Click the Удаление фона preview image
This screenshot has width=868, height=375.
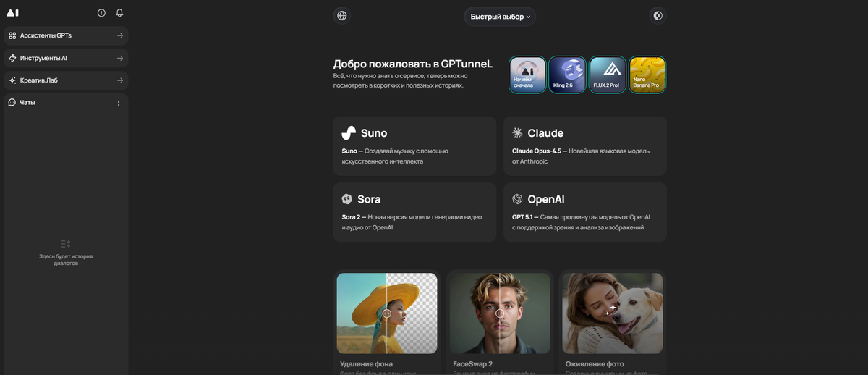(x=387, y=313)
